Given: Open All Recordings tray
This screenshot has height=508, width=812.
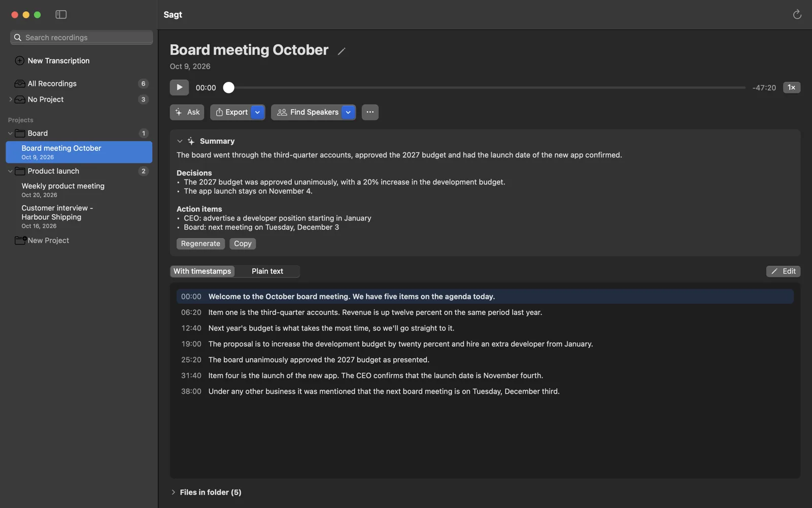Looking at the screenshot, I should point(81,83).
